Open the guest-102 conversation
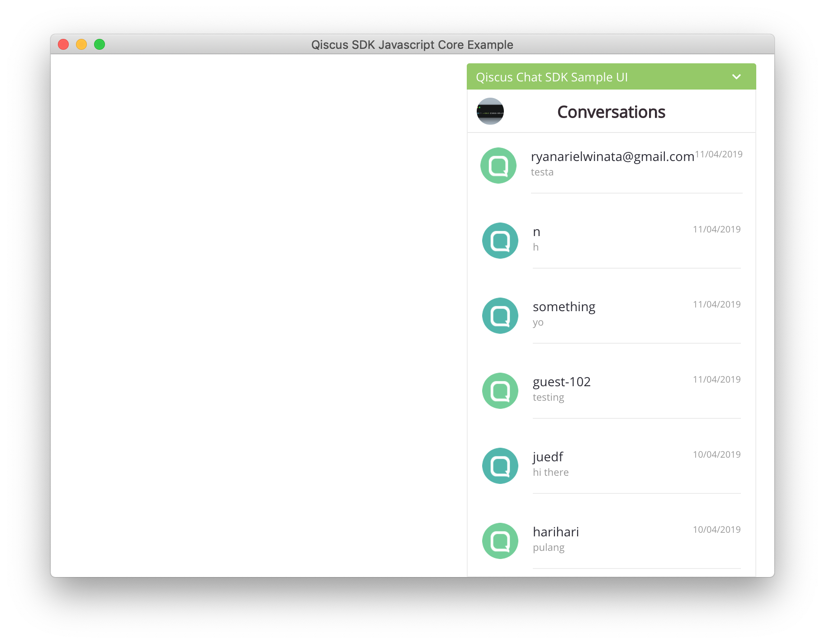This screenshot has height=644, width=825. (562, 382)
